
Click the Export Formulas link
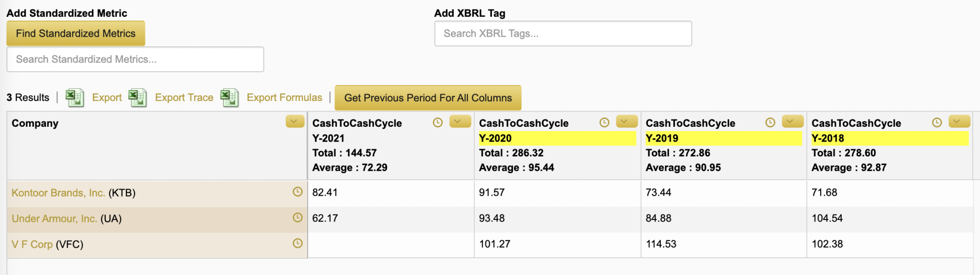coord(284,98)
